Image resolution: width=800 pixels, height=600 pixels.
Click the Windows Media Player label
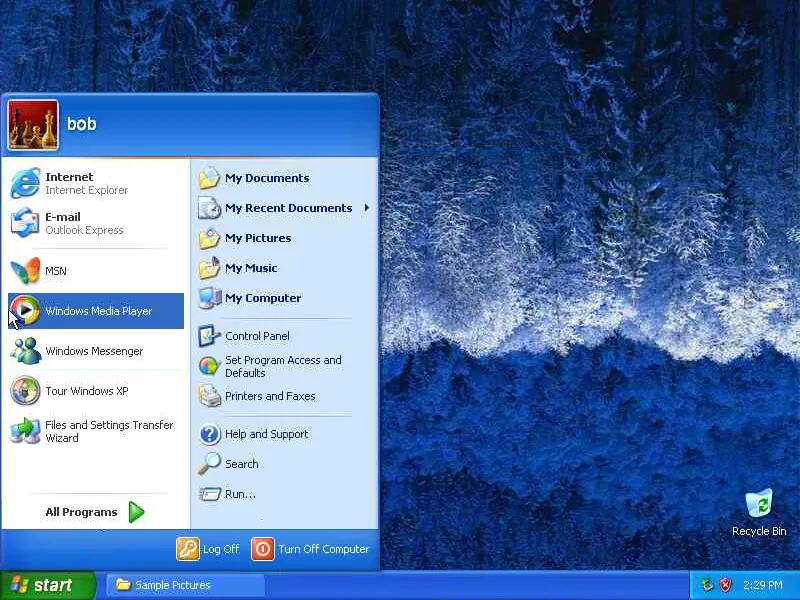point(98,311)
